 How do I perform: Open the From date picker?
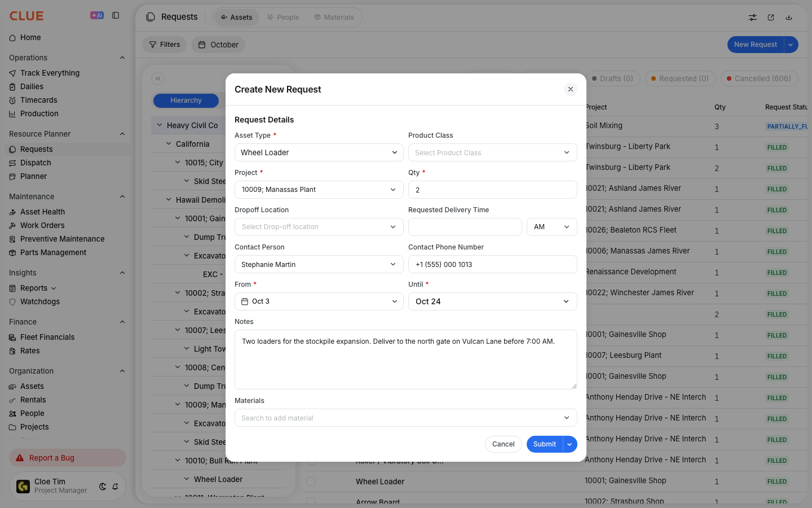click(319, 301)
